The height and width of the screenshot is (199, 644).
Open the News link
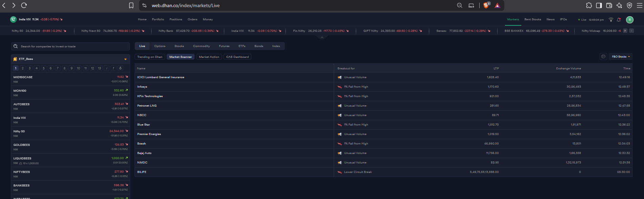pos(551,20)
